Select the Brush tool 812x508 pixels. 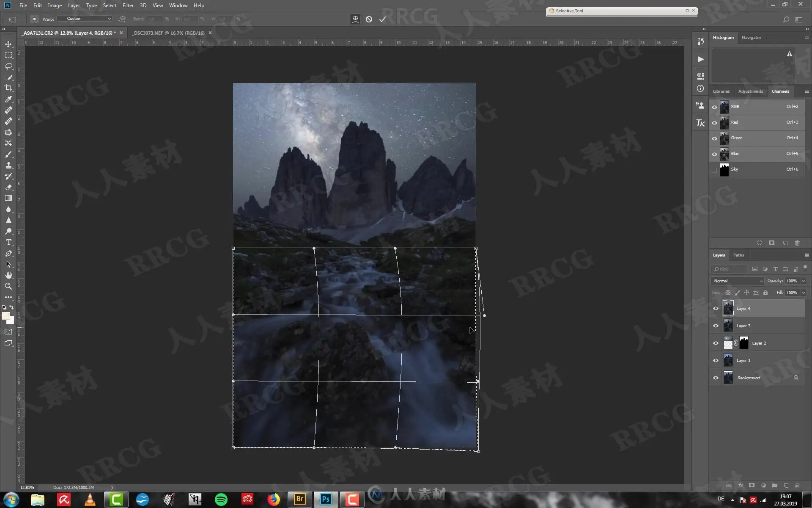click(x=8, y=154)
